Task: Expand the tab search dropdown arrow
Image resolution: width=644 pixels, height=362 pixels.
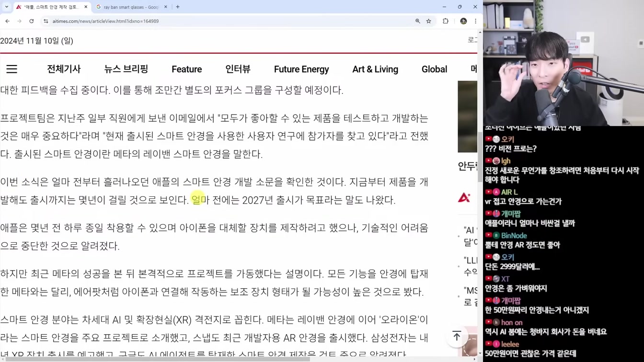Action: pos(6,7)
